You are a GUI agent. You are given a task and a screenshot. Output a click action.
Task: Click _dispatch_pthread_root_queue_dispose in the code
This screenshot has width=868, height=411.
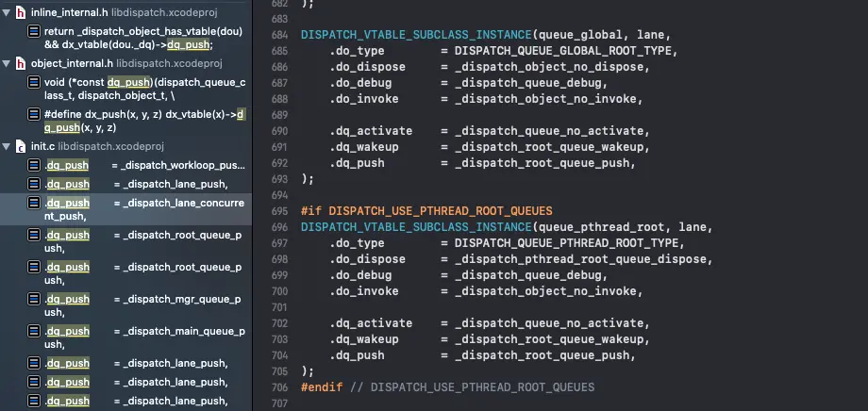click(x=580, y=259)
